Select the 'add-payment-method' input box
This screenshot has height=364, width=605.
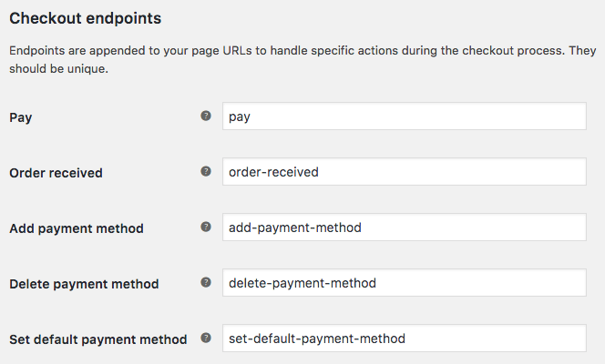pos(405,227)
